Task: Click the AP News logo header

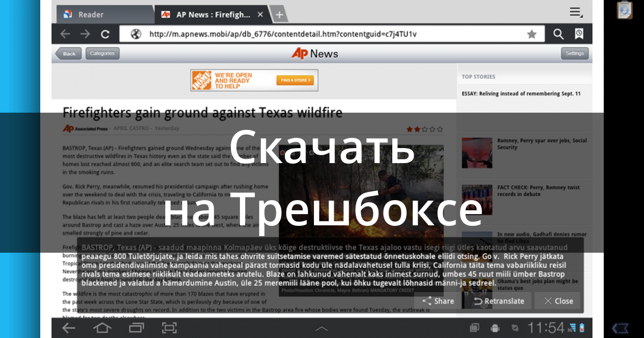Action: [x=315, y=54]
